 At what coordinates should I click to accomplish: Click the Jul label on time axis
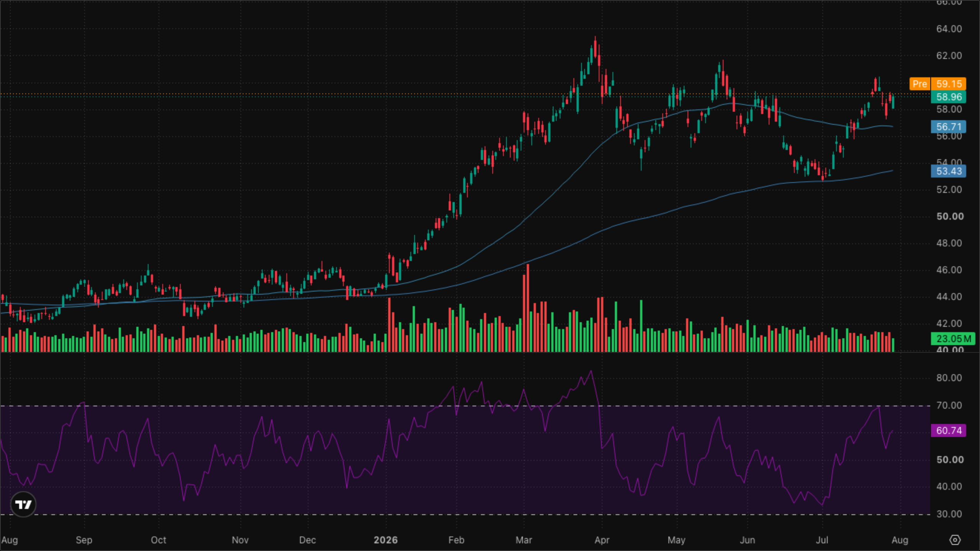coord(822,540)
